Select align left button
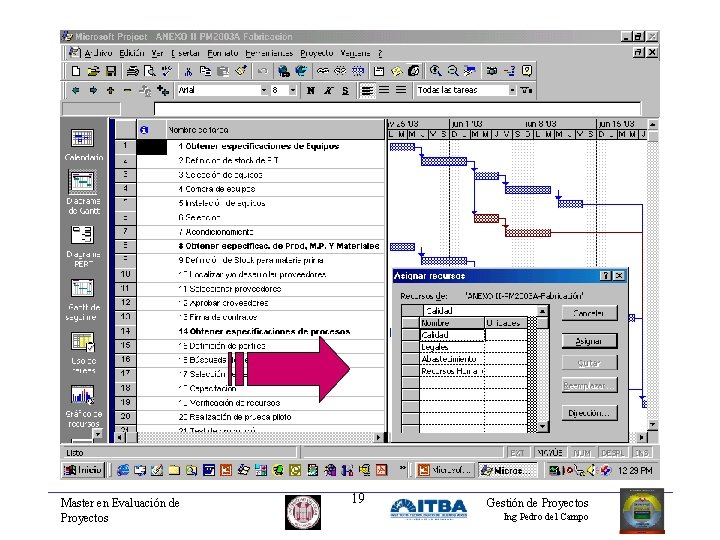This screenshot has height=540, width=720. coord(367,90)
